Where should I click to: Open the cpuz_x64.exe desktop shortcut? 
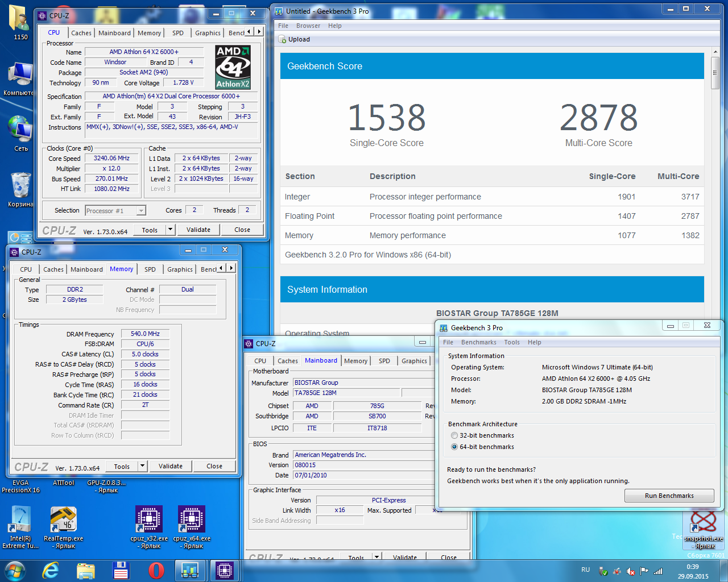tap(192, 527)
